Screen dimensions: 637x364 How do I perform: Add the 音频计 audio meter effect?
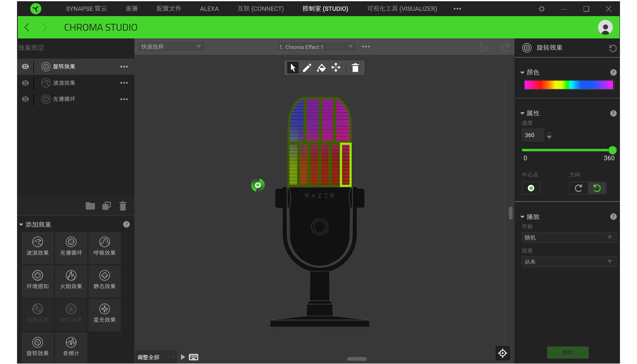click(x=71, y=347)
